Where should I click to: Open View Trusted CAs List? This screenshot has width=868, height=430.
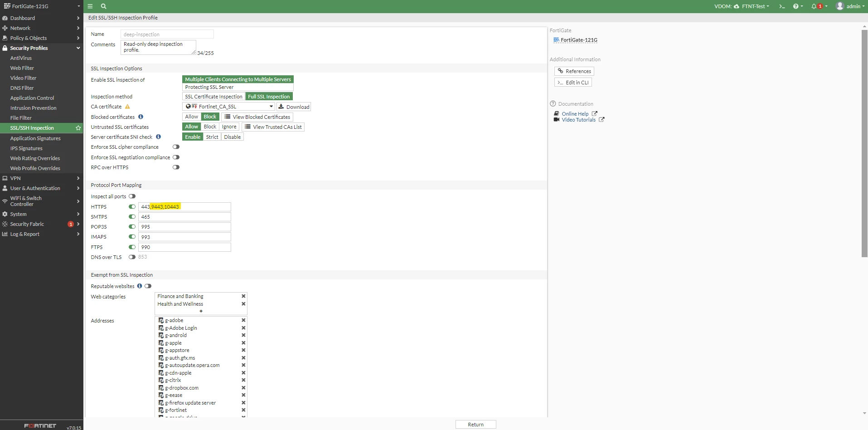click(273, 127)
